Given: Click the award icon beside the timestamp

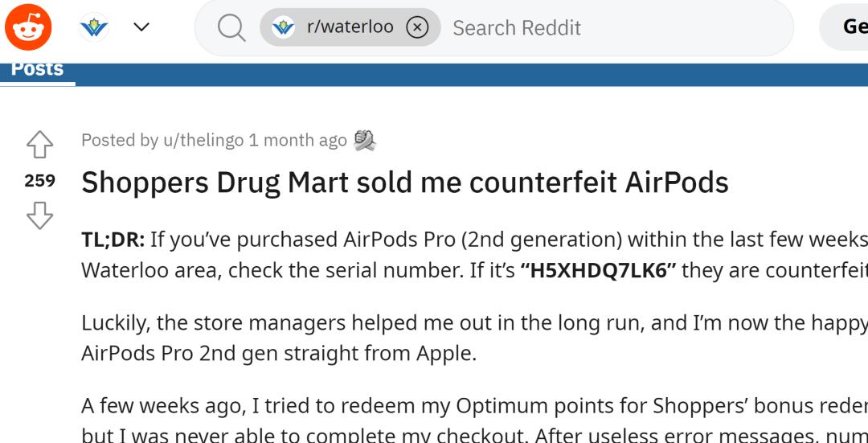Looking at the screenshot, I should click(365, 140).
